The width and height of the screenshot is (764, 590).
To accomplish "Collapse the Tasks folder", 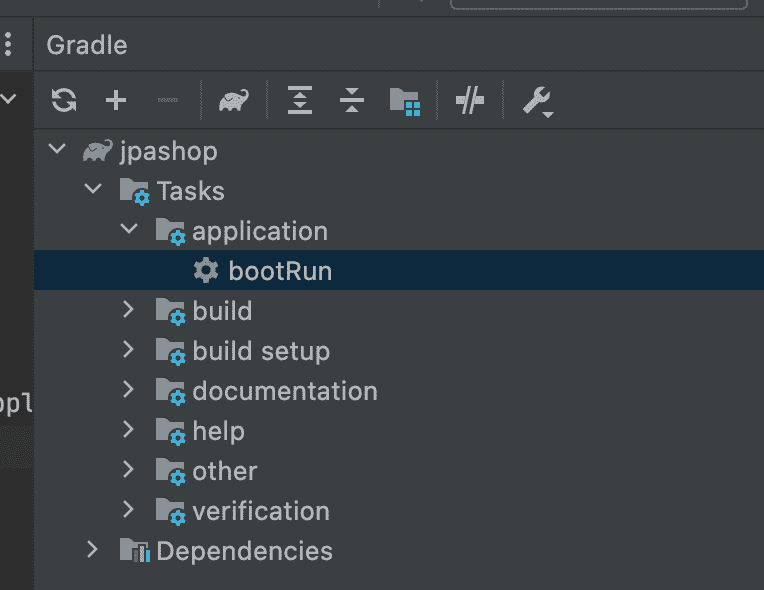I will (x=93, y=189).
